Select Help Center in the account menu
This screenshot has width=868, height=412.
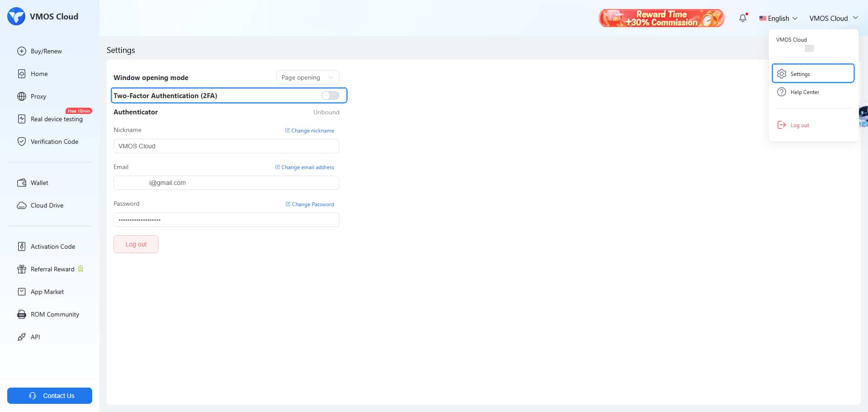tap(813, 92)
